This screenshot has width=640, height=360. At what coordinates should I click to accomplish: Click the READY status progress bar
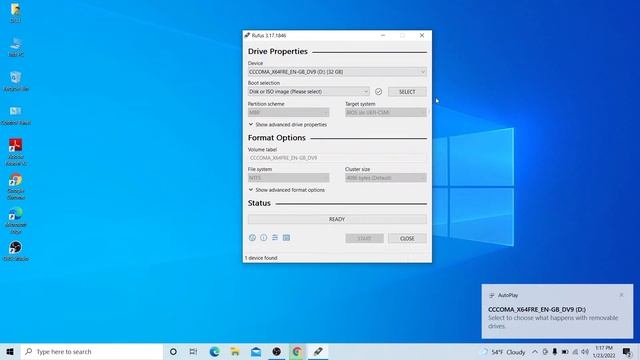point(337,219)
